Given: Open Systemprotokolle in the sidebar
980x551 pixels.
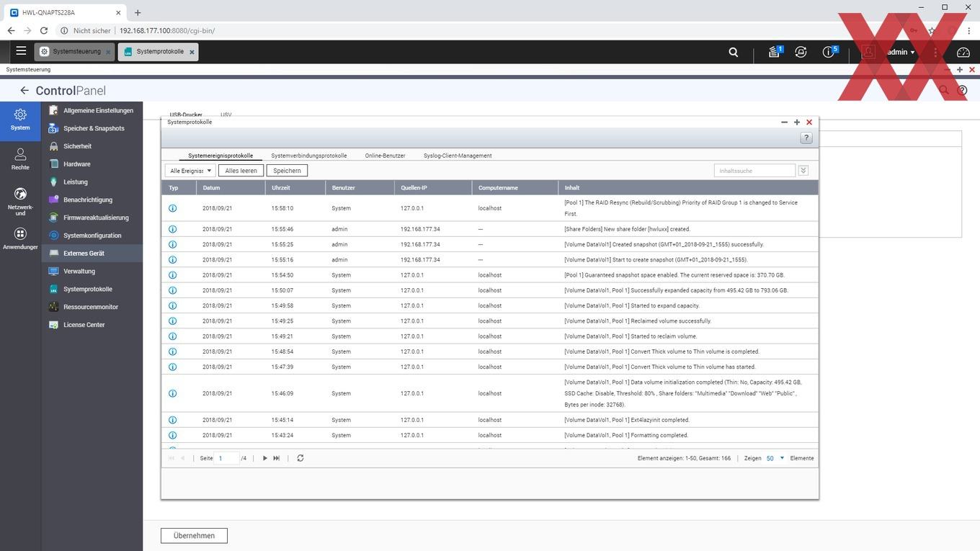Looking at the screenshot, I should [92, 289].
